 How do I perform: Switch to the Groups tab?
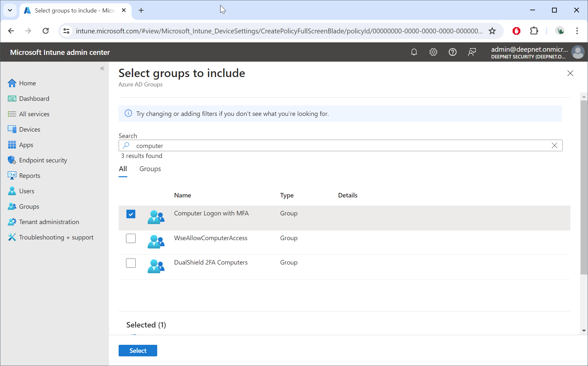pos(150,169)
